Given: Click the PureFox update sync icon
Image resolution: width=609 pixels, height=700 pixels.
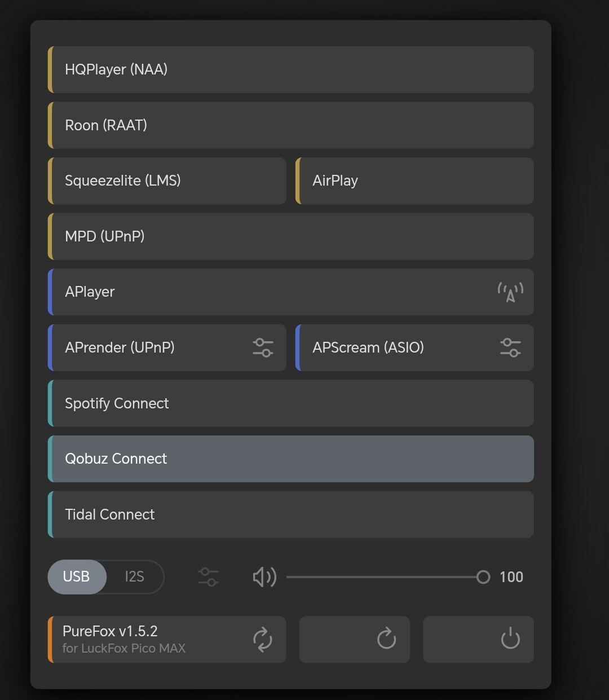Looking at the screenshot, I should (x=263, y=639).
